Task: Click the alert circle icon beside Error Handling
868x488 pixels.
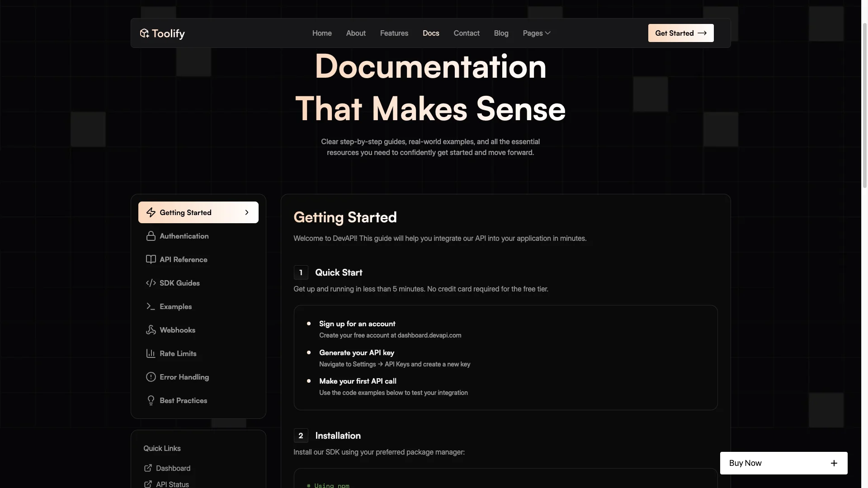Action: click(151, 377)
